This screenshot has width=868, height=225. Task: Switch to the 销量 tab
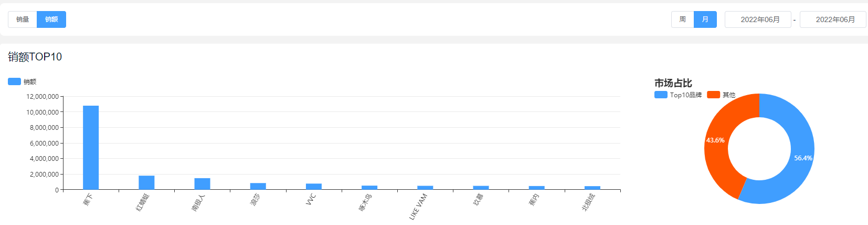23,19
